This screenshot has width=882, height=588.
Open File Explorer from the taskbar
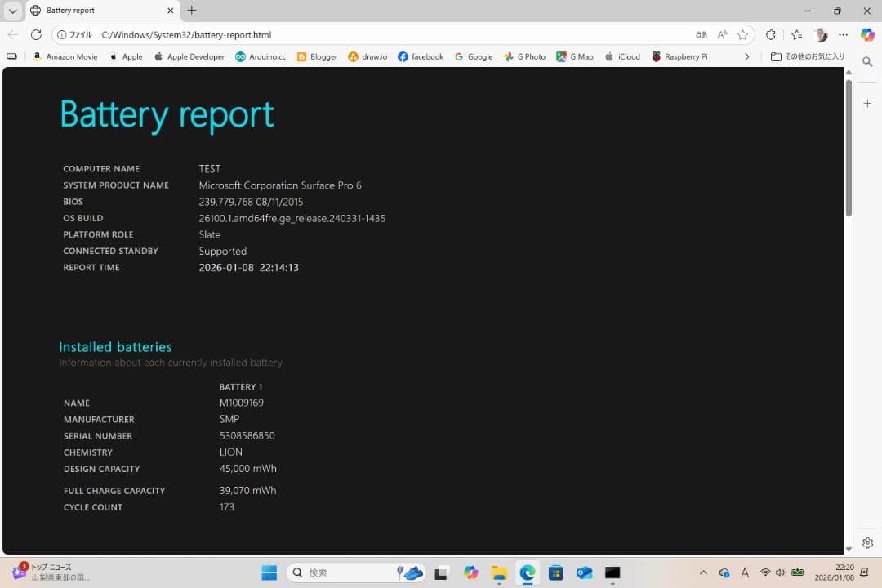pos(498,572)
